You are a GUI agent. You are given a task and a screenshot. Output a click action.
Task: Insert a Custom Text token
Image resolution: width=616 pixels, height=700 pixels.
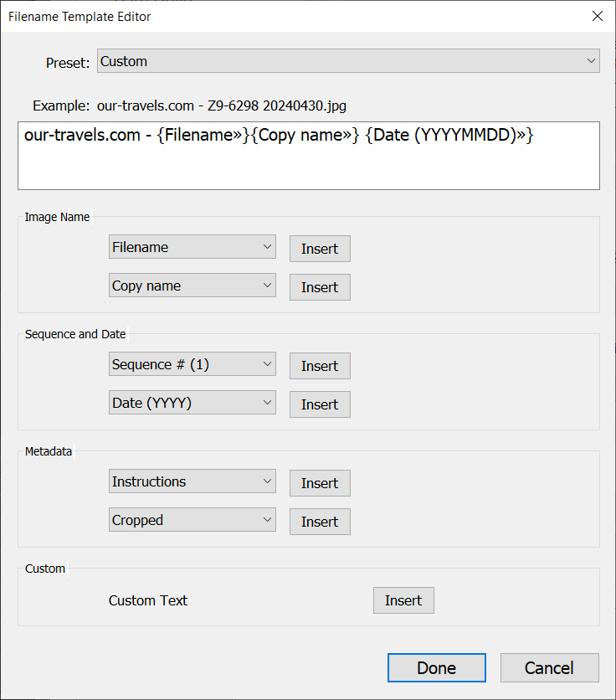(403, 600)
